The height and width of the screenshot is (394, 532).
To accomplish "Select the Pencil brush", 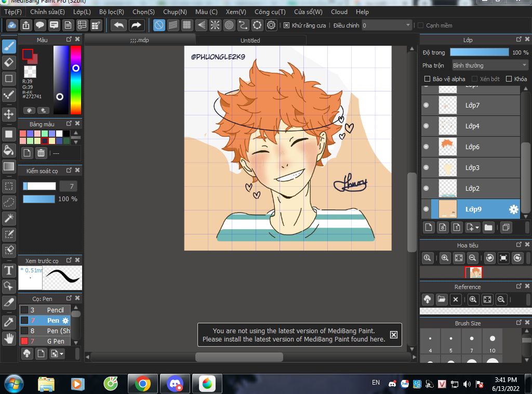I will [x=45, y=310].
